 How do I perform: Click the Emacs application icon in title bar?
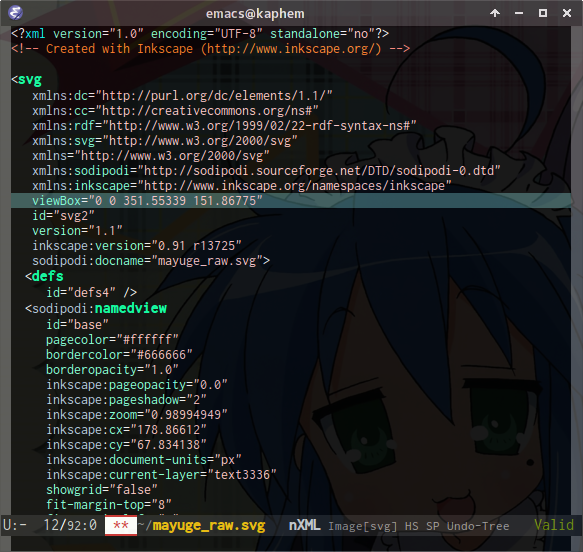coord(15,13)
